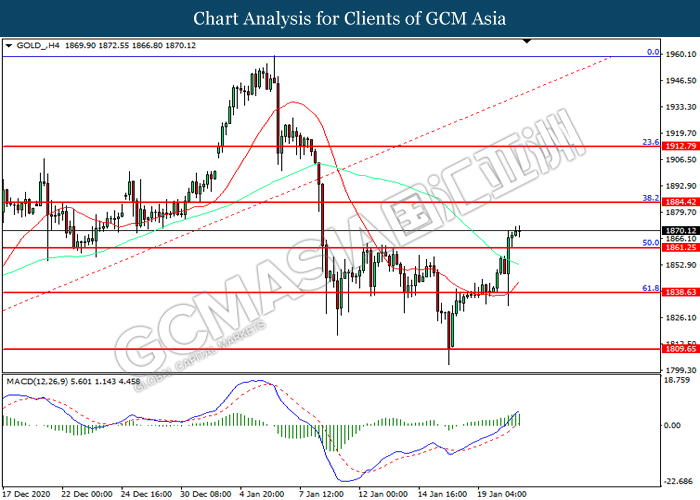Click the 7 Jan 12:00 date label
The image size is (700, 500).
(321, 494)
